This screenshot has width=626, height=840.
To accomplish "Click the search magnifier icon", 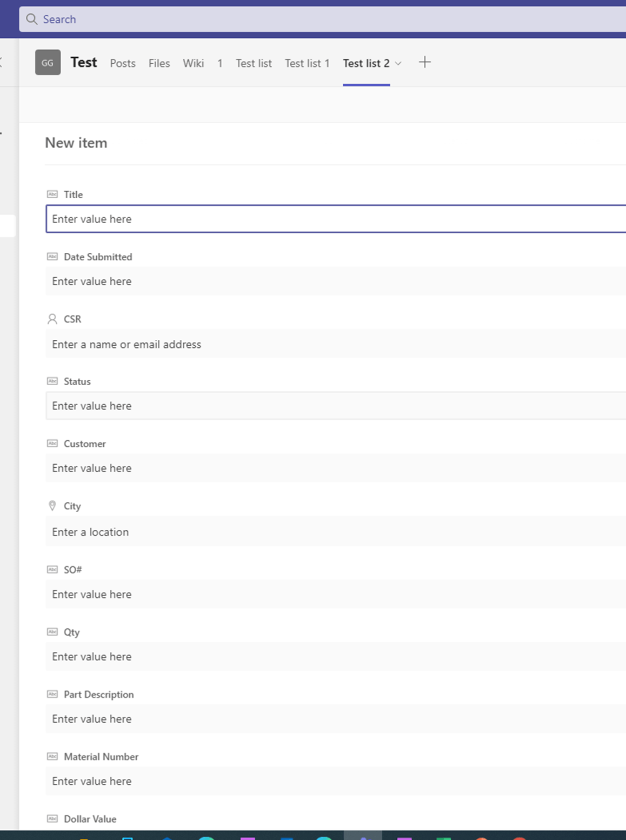I will pos(32,19).
